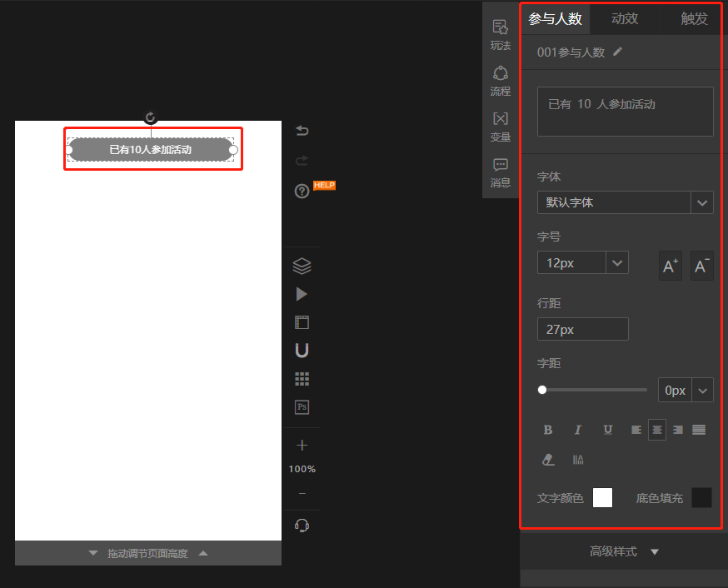Align text to the left
Image resolution: width=728 pixels, height=588 pixels.
[x=636, y=430]
